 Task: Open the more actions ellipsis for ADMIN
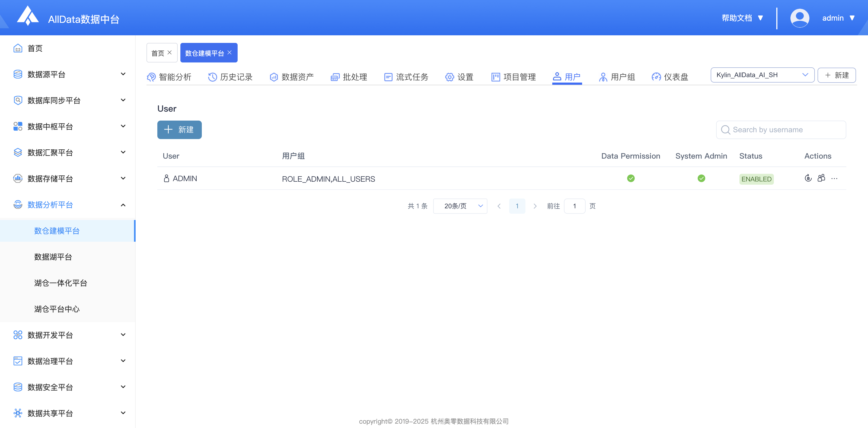click(834, 178)
